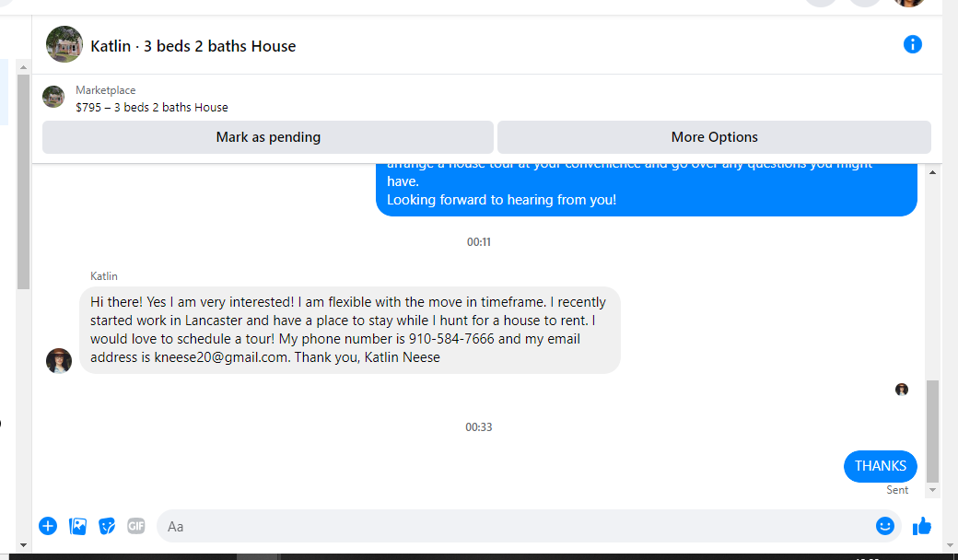Click the house avatar next to Katlin's name
This screenshot has height=560, width=958.
64,44
